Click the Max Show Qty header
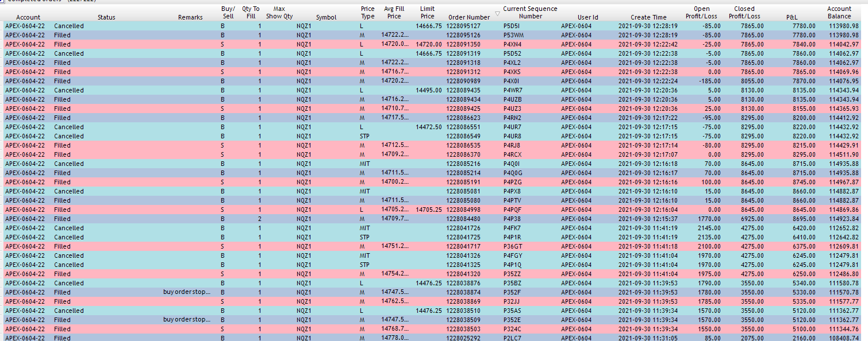Viewport: 868px width, 341px height. [x=279, y=13]
